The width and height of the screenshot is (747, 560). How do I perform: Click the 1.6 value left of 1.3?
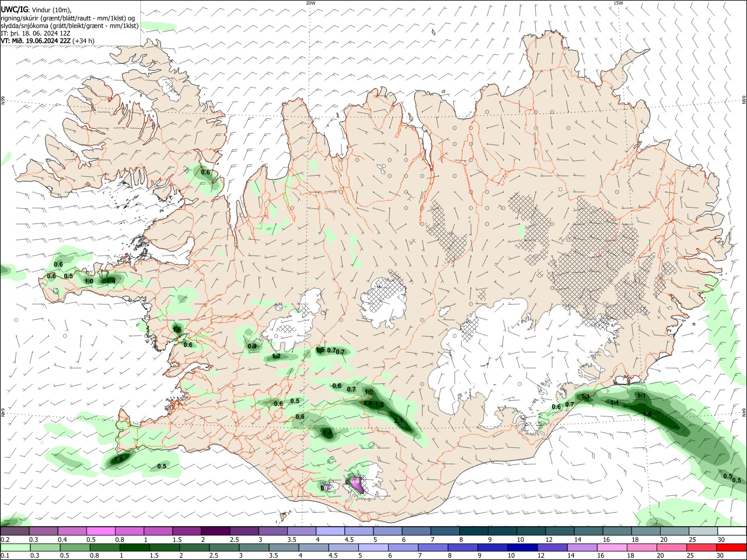368,403
